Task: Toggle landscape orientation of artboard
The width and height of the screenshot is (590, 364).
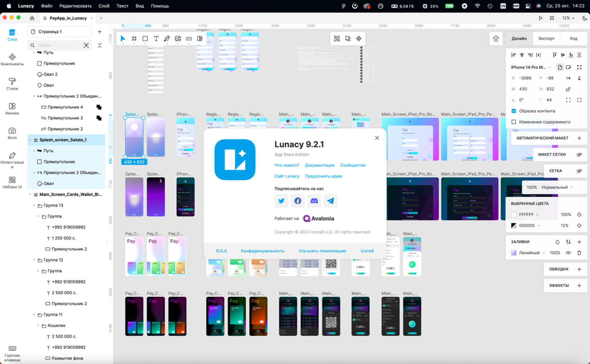Action: point(568,67)
